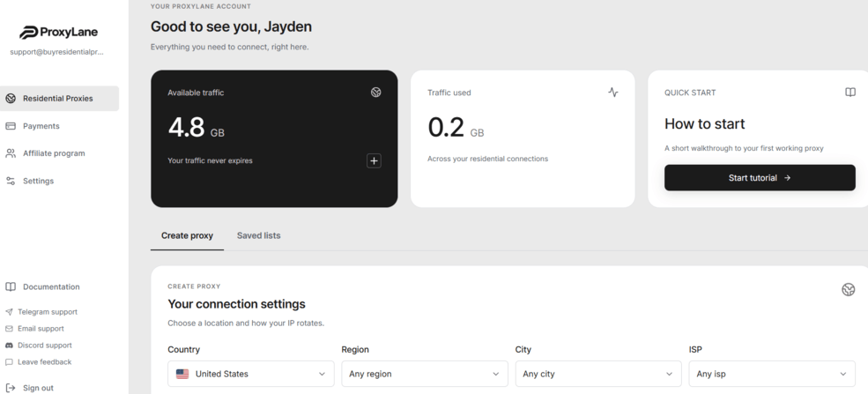Click the Leave feedback chat icon
The width and height of the screenshot is (868, 394).
pyautogui.click(x=9, y=362)
